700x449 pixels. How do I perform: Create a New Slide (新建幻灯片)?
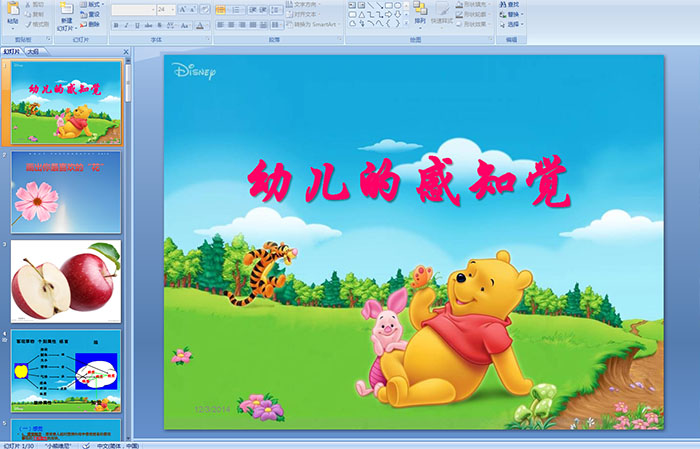67,16
